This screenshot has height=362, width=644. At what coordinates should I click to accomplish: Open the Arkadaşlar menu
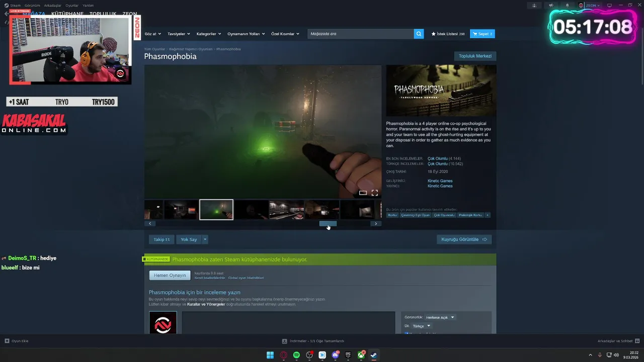(x=53, y=6)
